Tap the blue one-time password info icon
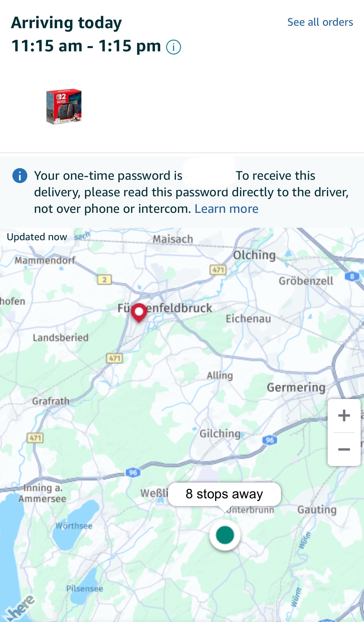 [20, 176]
